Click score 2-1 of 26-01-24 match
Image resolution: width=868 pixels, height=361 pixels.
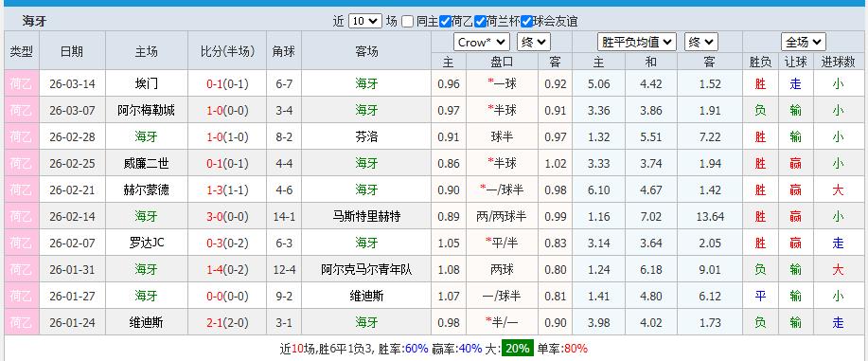(x=214, y=323)
